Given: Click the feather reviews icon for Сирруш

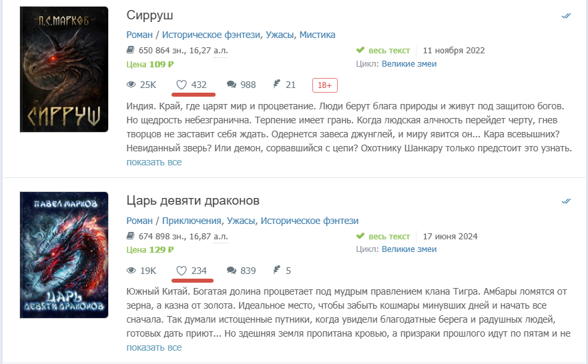Looking at the screenshot, I should point(276,85).
